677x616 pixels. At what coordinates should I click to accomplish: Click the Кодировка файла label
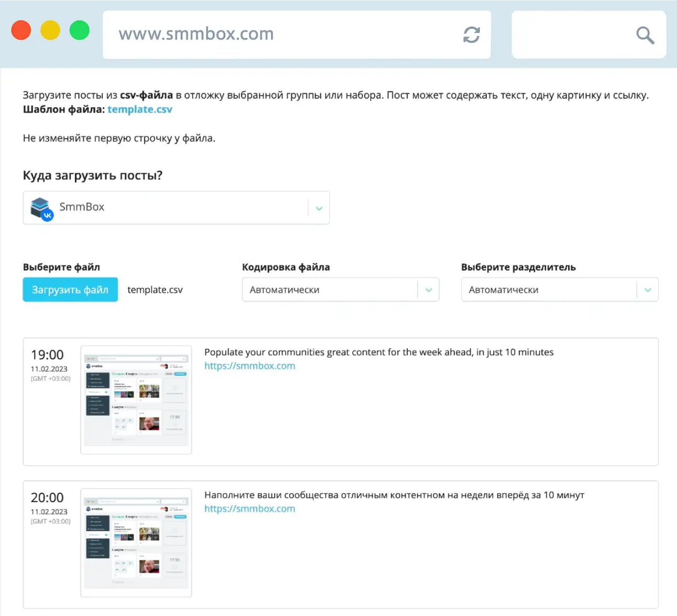click(286, 267)
